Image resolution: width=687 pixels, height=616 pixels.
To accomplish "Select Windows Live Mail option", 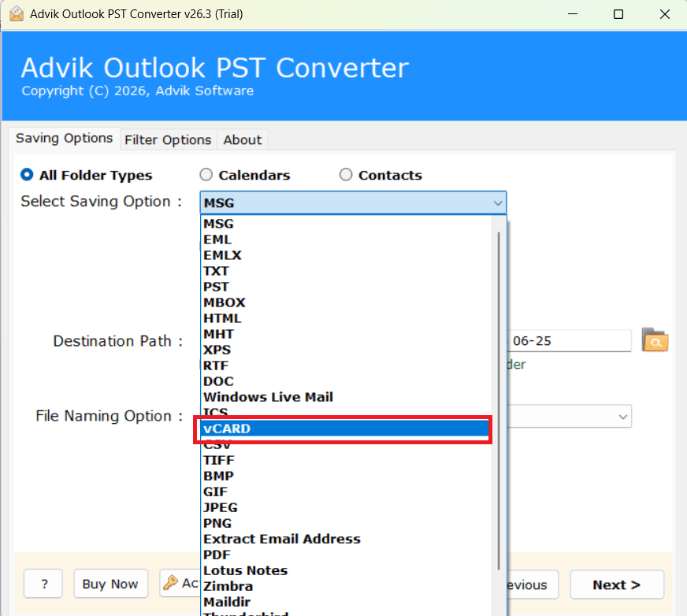I will pyautogui.click(x=346, y=397).
